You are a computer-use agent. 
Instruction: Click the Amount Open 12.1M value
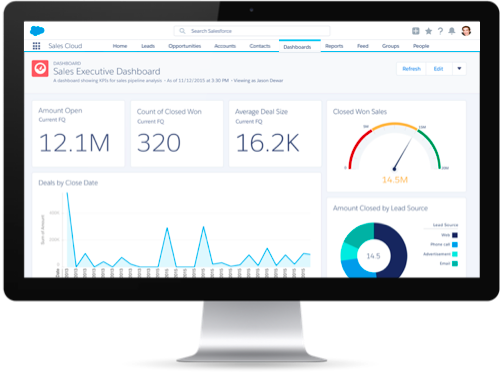[x=74, y=143]
